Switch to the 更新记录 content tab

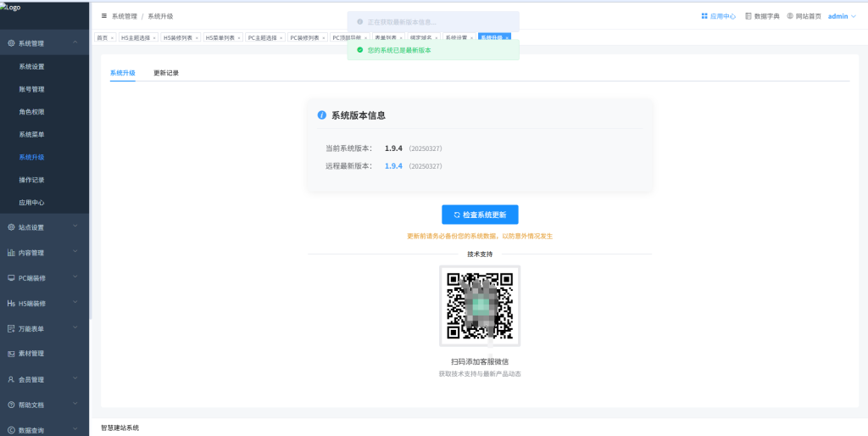[x=166, y=73]
